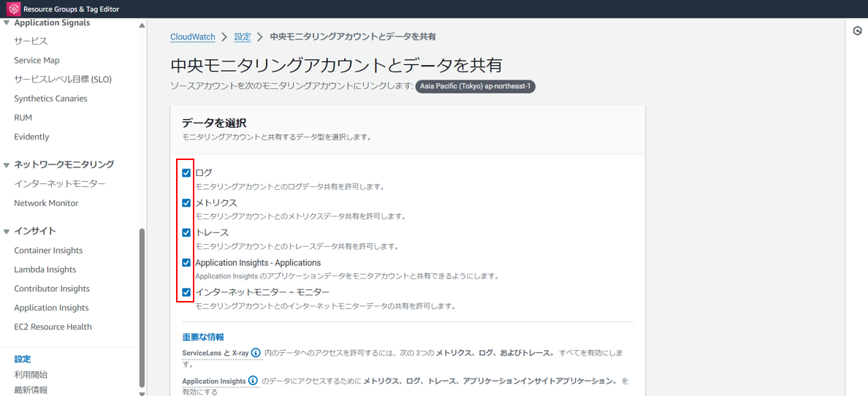This screenshot has height=396, width=868.
Task: Click the ServiceLens と X-ray dotted term
Action: [216, 353]
